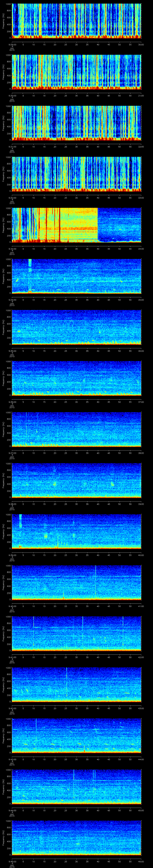153x868 pixels.
Task: Select the 46:00 end time label
Action: click(x=141, y=861)
